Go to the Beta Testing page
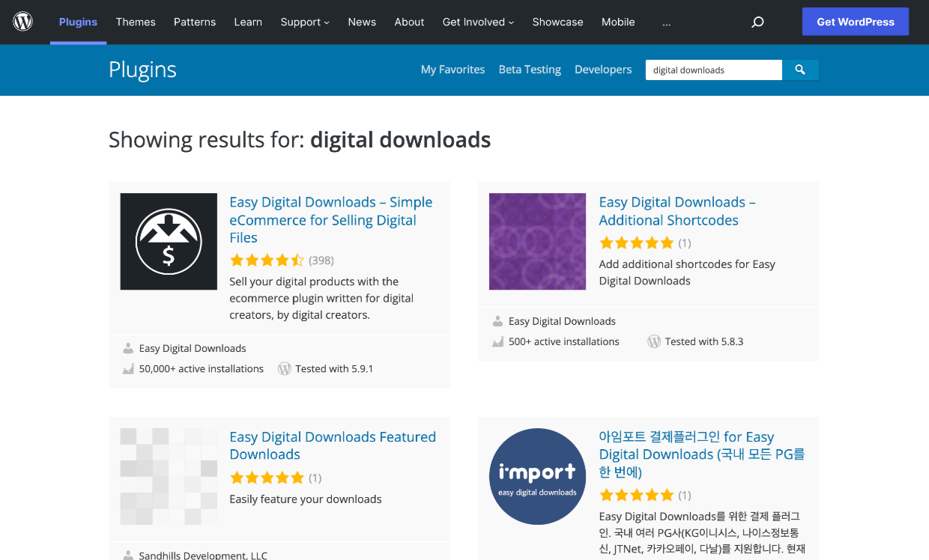 (530, 70)
